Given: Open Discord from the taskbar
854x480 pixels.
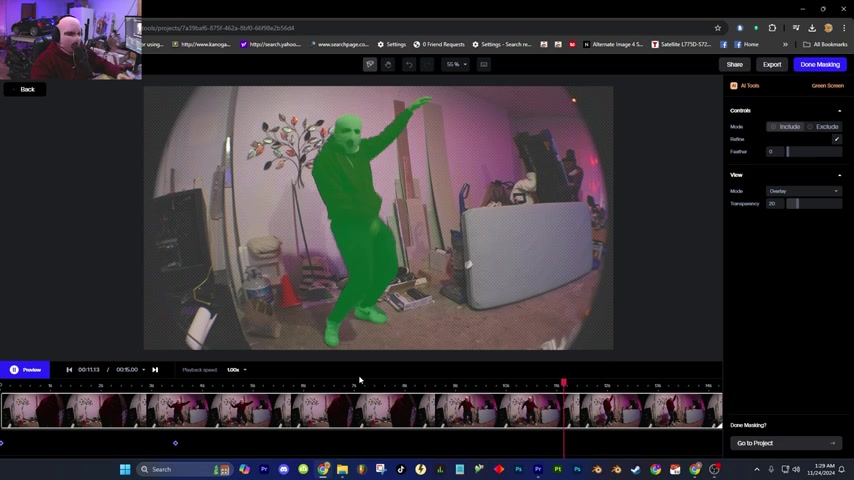Looking at the screenshot, I should (x=284, y=469).
